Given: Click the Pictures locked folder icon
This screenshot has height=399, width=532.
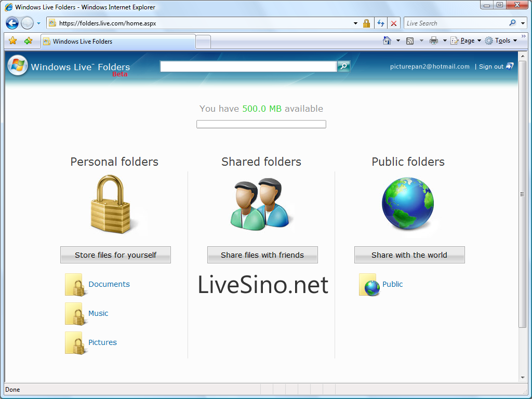Looking at the screenshot, I should (75, 343).
